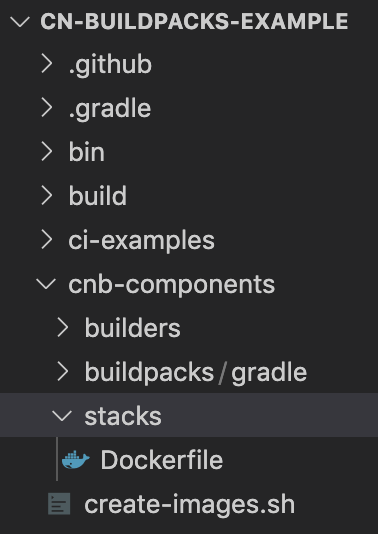Screen dimensions: 378x534
Task: Click the gradle segment of buildpacks path
Action: (269, 373)
